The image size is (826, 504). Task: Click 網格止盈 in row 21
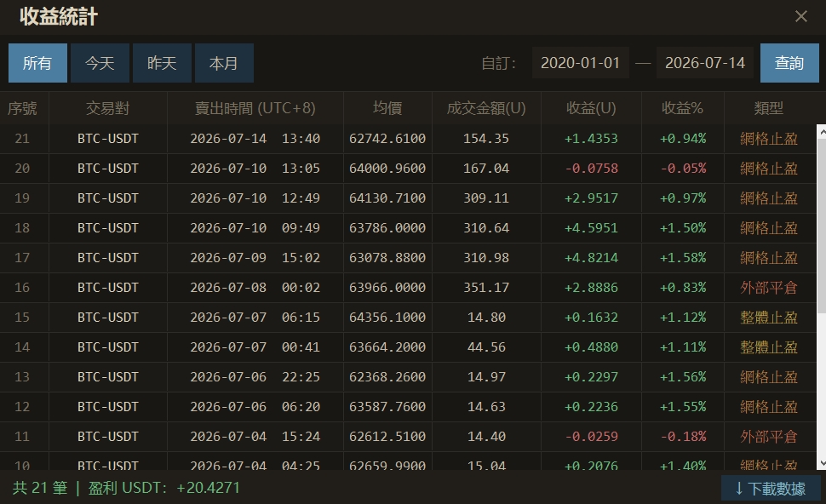tap(769, 139)
